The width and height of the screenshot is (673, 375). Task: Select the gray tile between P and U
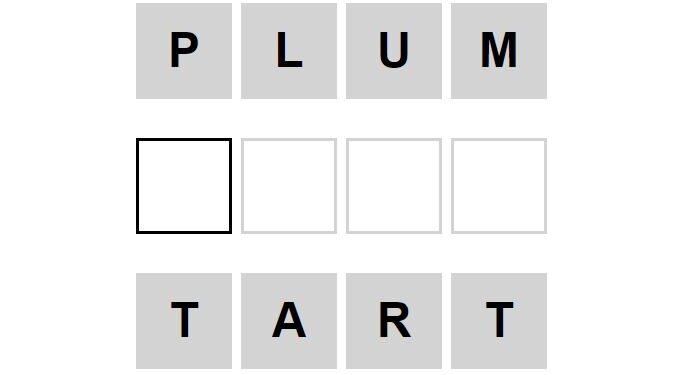pyautogui.click(x=289, y=51)
